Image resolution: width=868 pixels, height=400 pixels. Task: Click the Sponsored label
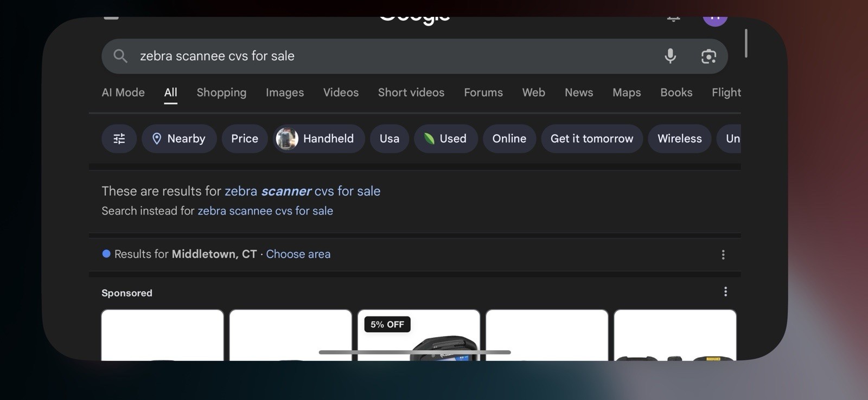click(127, 293)
